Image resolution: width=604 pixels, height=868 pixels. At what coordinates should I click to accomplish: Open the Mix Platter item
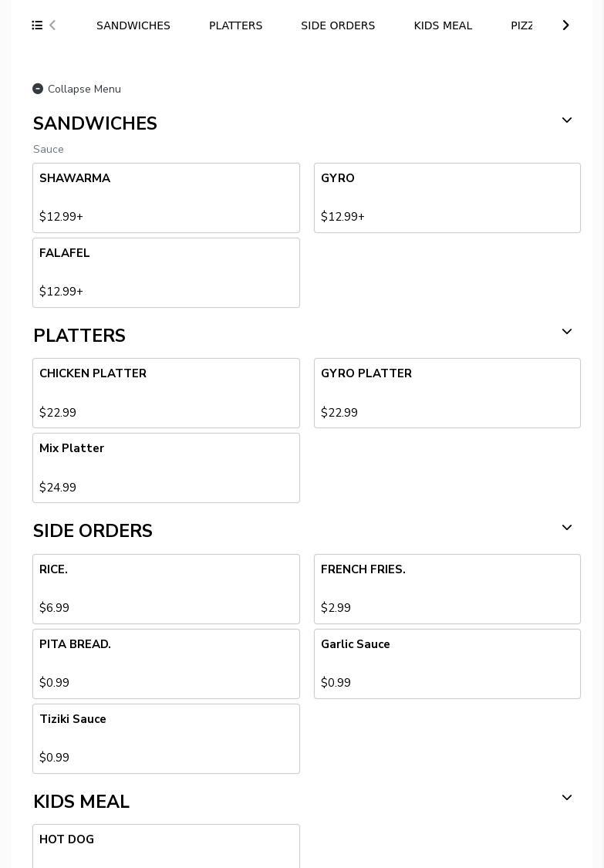(x=166, y=468)
